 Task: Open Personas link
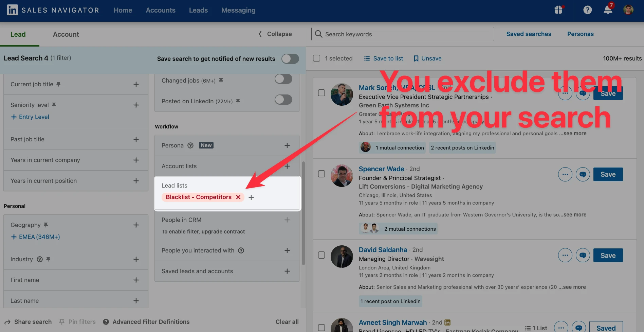tap(580, 34)
